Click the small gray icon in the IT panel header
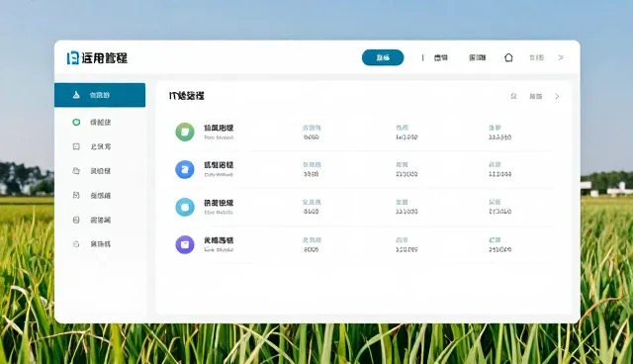The height and width of the screenshot is (364, 633). [x=513, y=96]
